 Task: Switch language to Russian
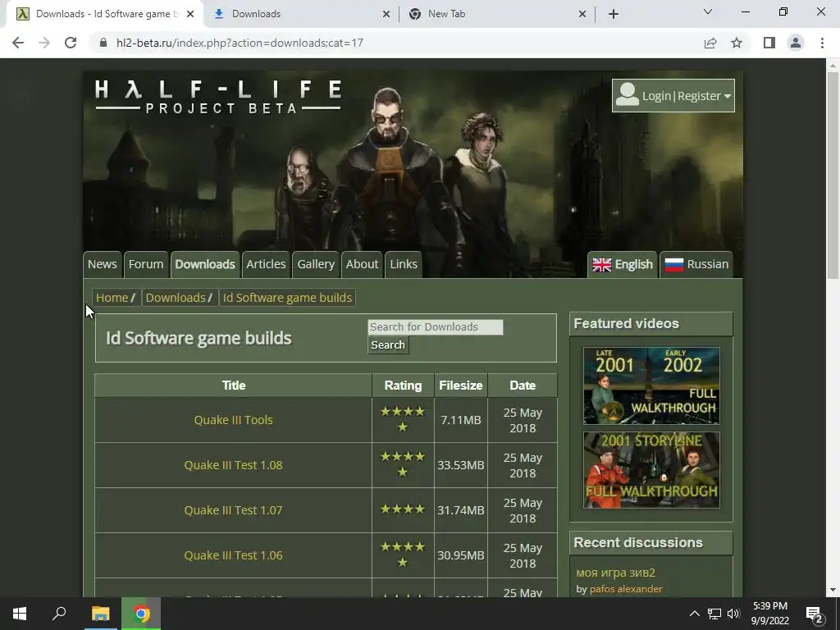pos(696,265)
